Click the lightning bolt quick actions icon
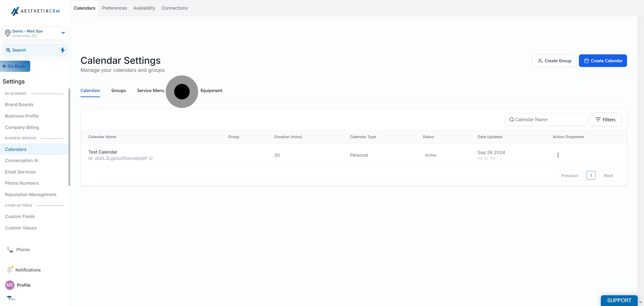Viewport: 644px width, 306px height. click(63, 50)
